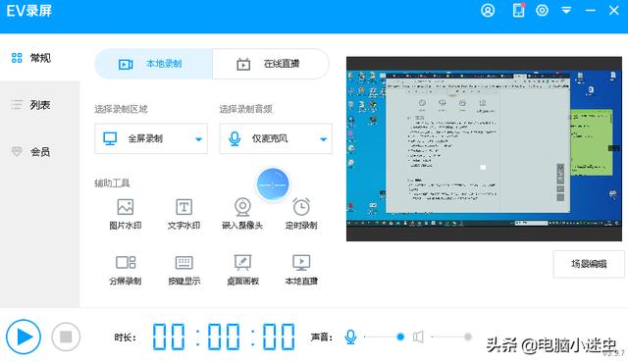Switch to 在线直播 mode tab

click(271, 64)
